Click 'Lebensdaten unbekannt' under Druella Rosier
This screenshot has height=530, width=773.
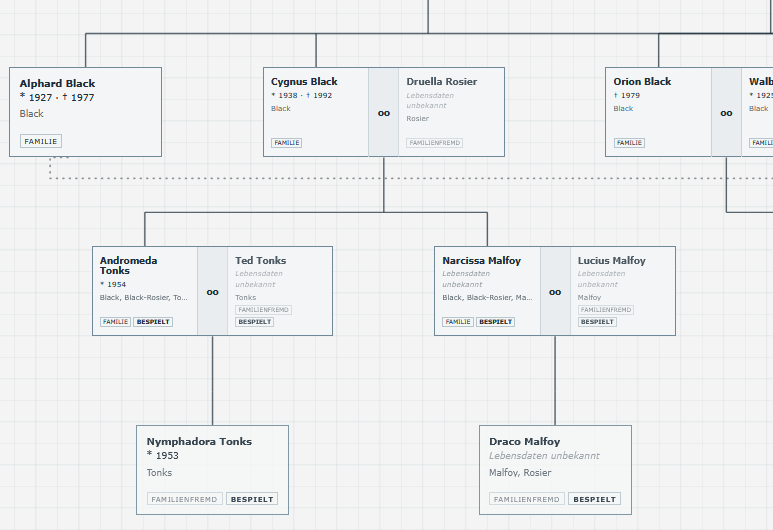point(430,100)
